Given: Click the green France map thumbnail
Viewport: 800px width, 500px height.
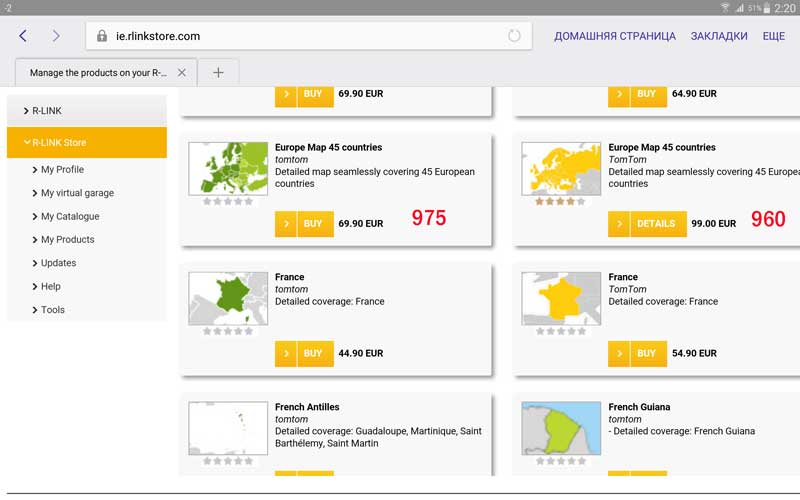Looking at the screenshot, I should tap(228, 298).
